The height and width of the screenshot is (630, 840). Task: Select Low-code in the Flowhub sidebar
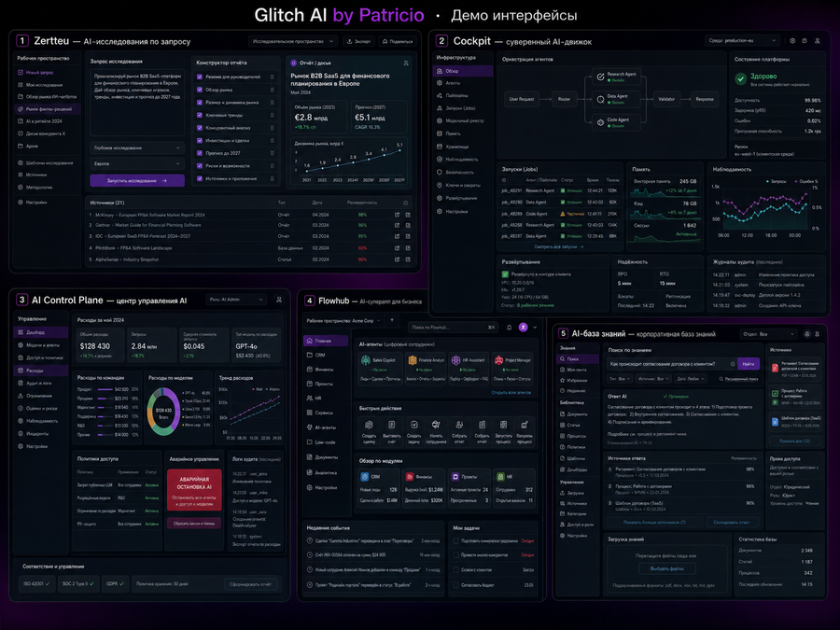click(x=326, y=442)
